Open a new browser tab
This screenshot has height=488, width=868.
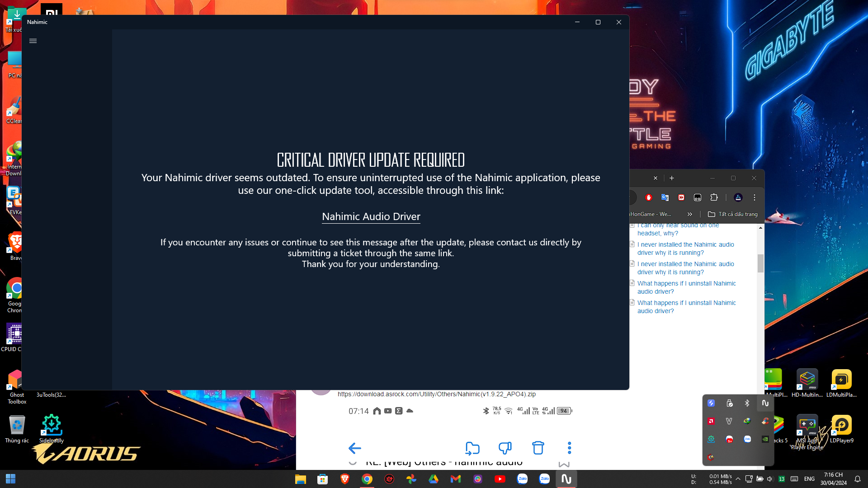tap(672, 178)
